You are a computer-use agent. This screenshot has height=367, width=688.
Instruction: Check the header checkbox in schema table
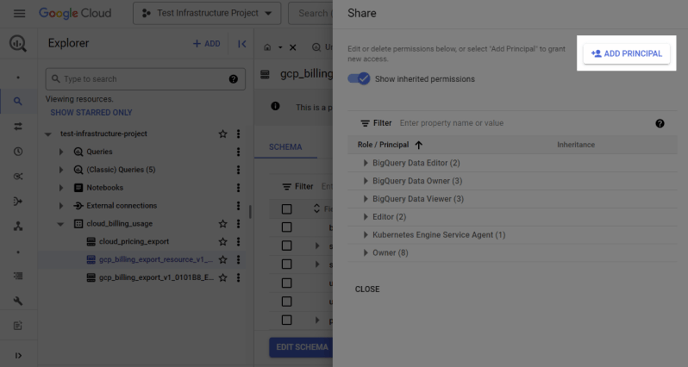[287, 209]
